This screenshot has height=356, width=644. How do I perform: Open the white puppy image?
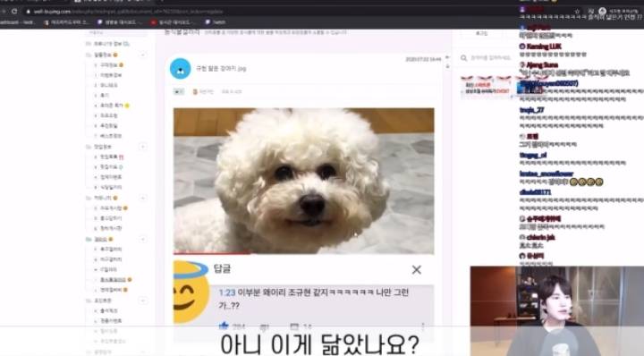click(303, 181)
